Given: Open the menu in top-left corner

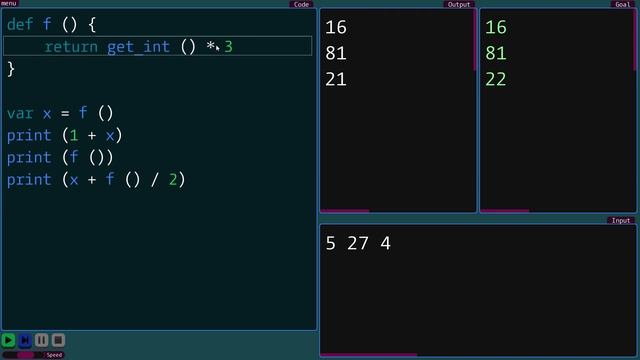Looking at the screenshot, I should tap(9, 3).
